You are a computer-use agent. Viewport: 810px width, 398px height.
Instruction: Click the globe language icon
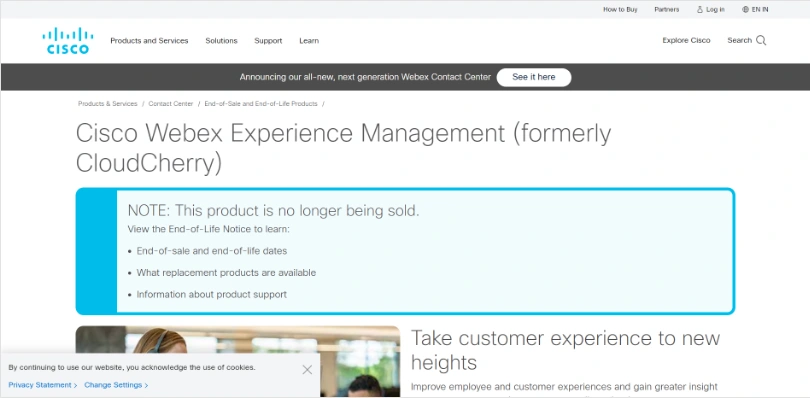click(745, 9)
